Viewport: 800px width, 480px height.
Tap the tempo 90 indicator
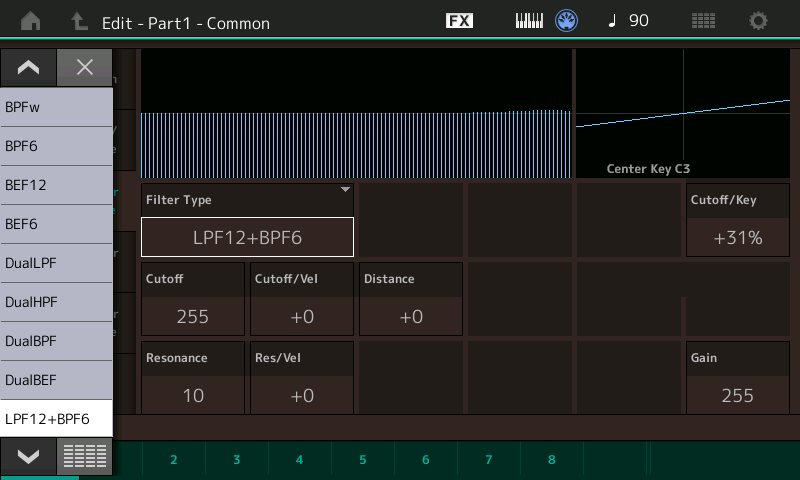click(x=629, y=21)
